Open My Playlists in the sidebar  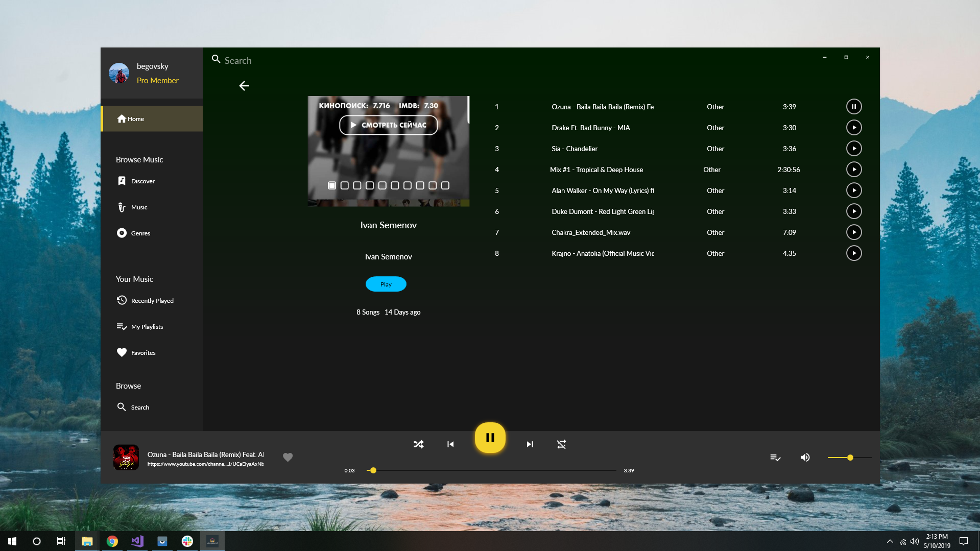tap(147, 326)
